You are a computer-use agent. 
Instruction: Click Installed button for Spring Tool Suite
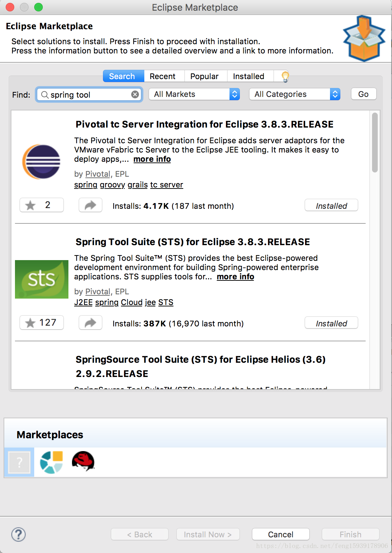331,323
